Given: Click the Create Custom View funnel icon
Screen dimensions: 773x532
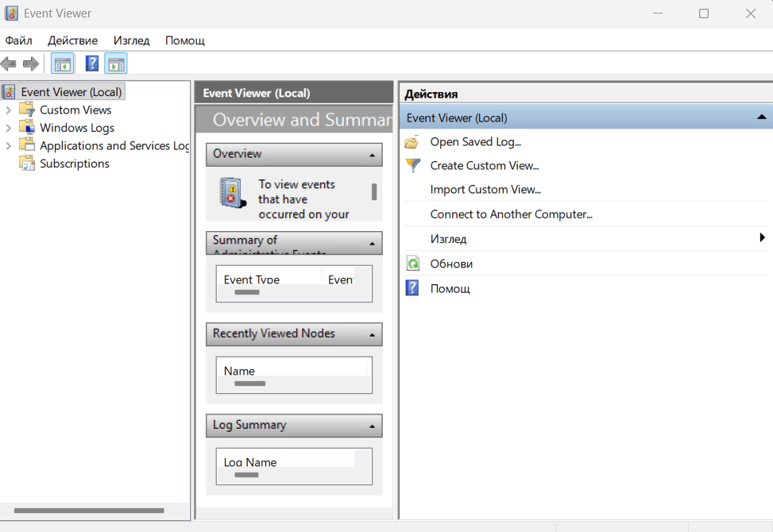Looking at the screenshot, I should (x=412, y=165).
